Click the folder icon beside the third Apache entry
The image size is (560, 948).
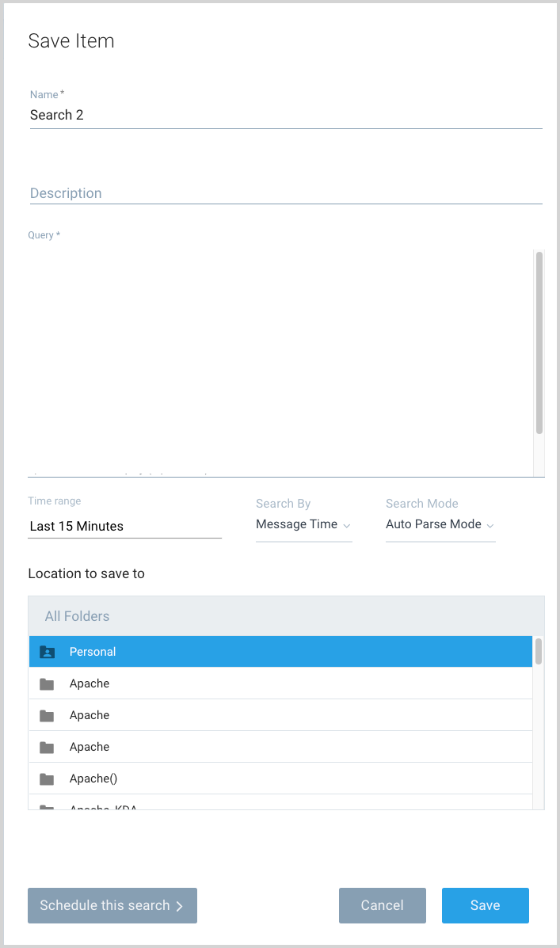pos(47,746)
